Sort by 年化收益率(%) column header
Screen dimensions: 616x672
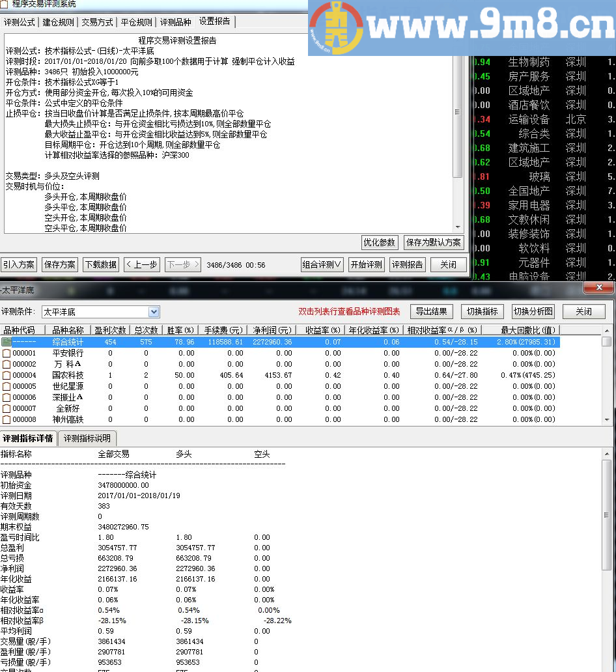coord(373,330)
